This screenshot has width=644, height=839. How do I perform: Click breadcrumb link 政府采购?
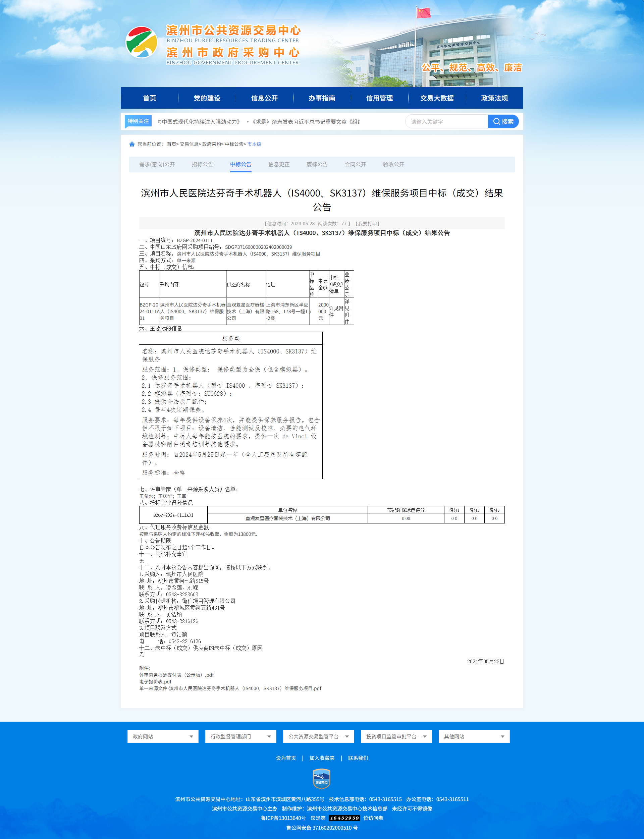[212, 144]
